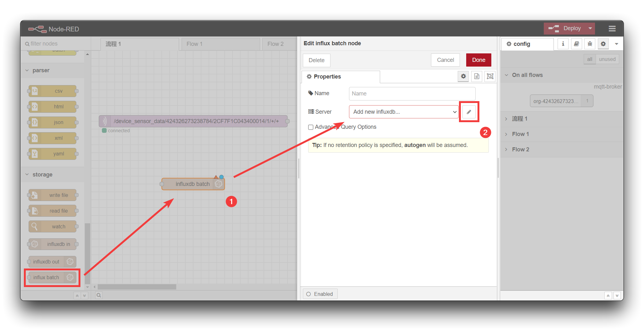The image size is (644, 331).
Task: Select the read file storage node
Action: (53, 211)
